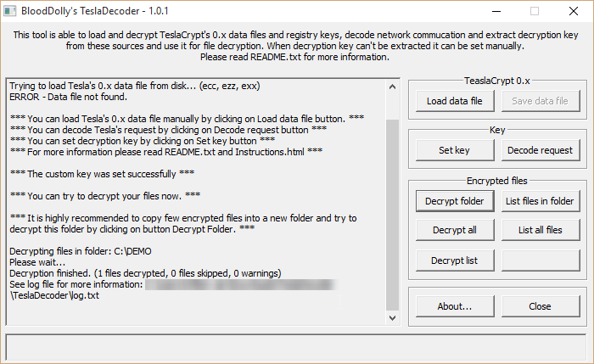Click the Load data file button

(x=454, y=101)
